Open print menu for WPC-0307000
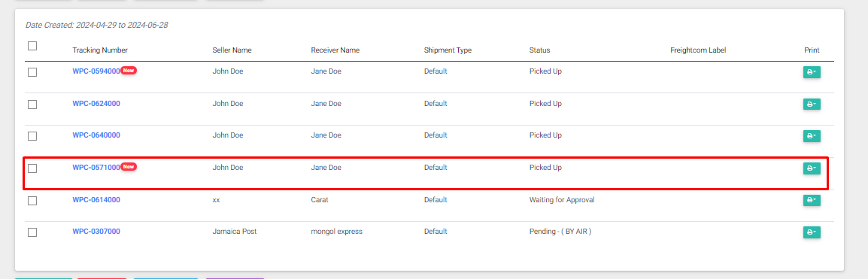 812,232
